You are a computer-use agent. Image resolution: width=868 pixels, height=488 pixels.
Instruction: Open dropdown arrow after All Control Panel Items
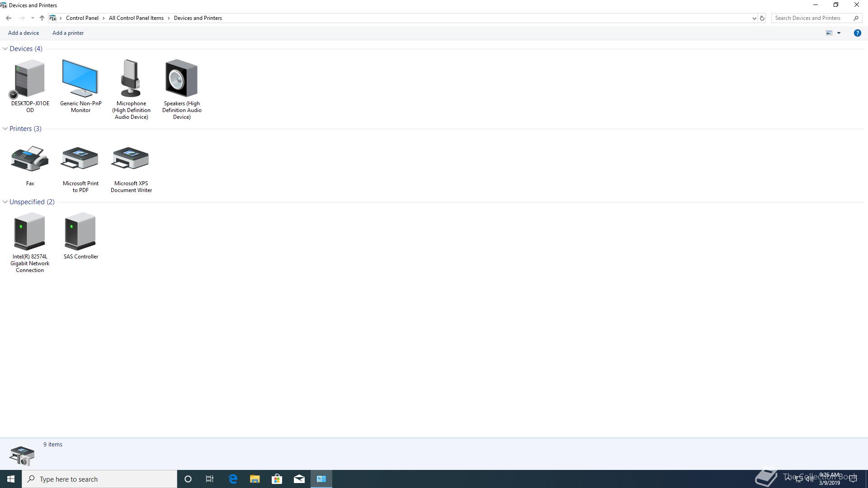tap(169, 18)
